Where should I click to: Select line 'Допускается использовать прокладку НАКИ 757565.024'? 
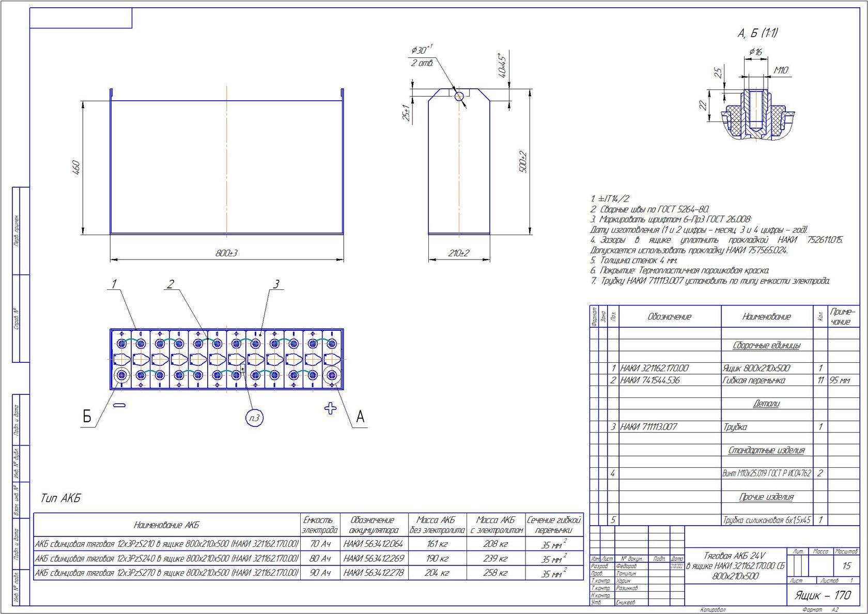click(689, 250)
